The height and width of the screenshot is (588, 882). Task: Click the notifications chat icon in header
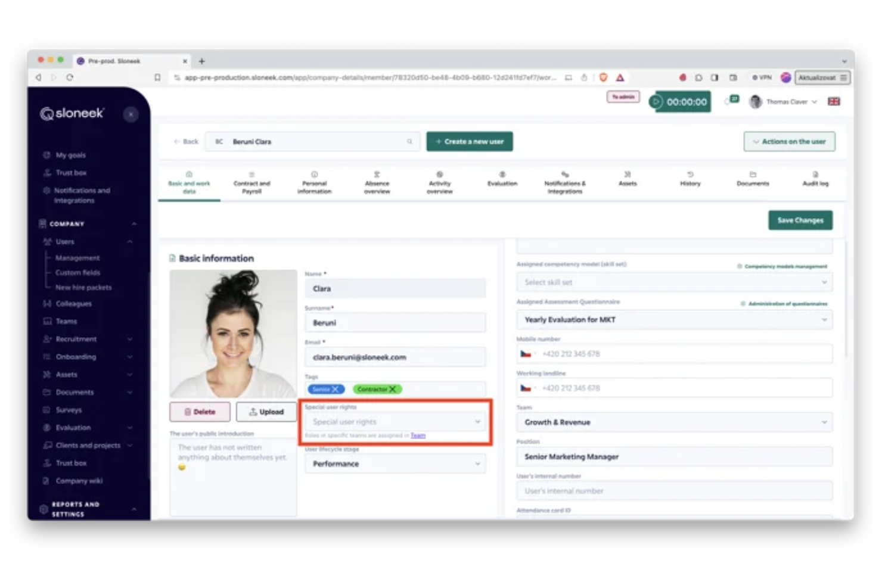[x=731, y=101]
